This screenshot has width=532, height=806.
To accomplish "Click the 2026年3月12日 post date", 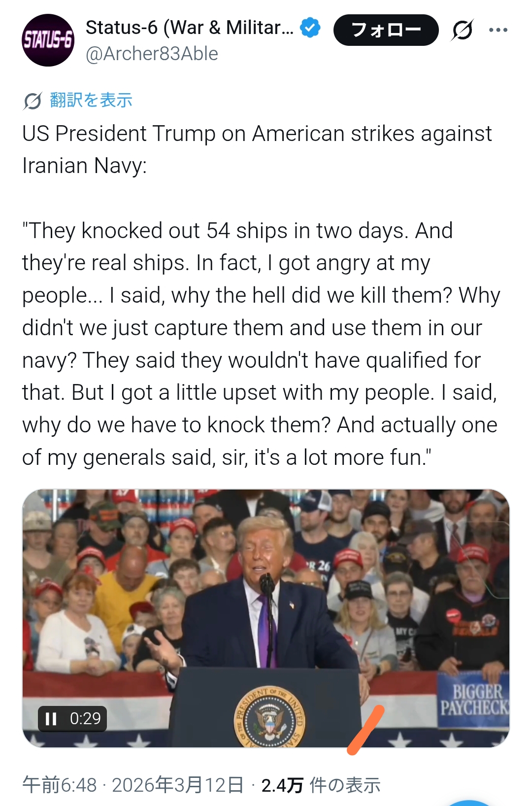I will tap(178, 785).
